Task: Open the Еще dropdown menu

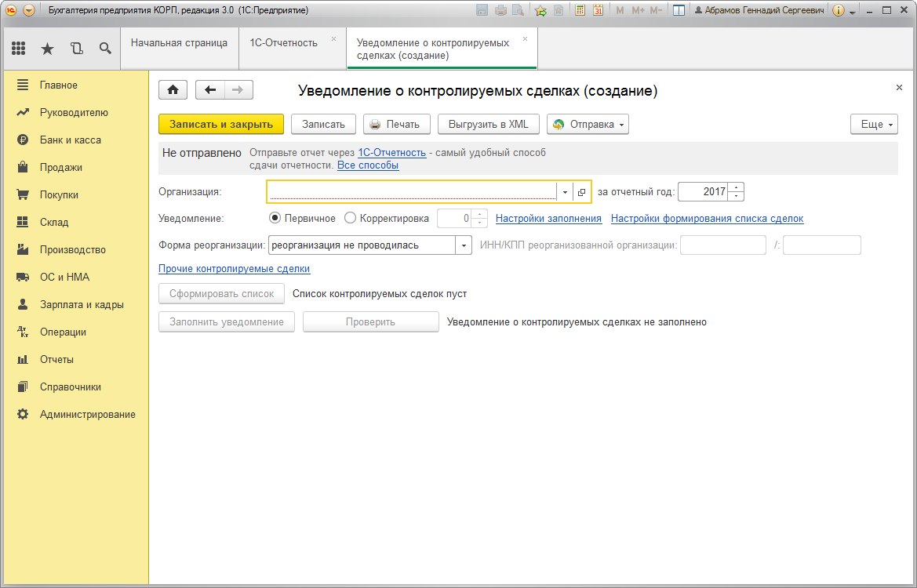Action: 875,124
